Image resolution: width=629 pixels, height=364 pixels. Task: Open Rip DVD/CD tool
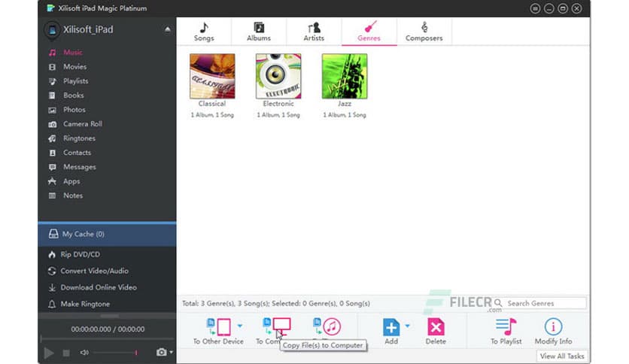(81, 254)
